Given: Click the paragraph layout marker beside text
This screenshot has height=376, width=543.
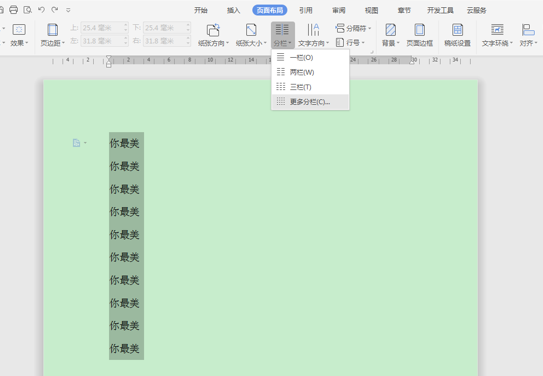Looking at the screenshot, I should point(77,143).
